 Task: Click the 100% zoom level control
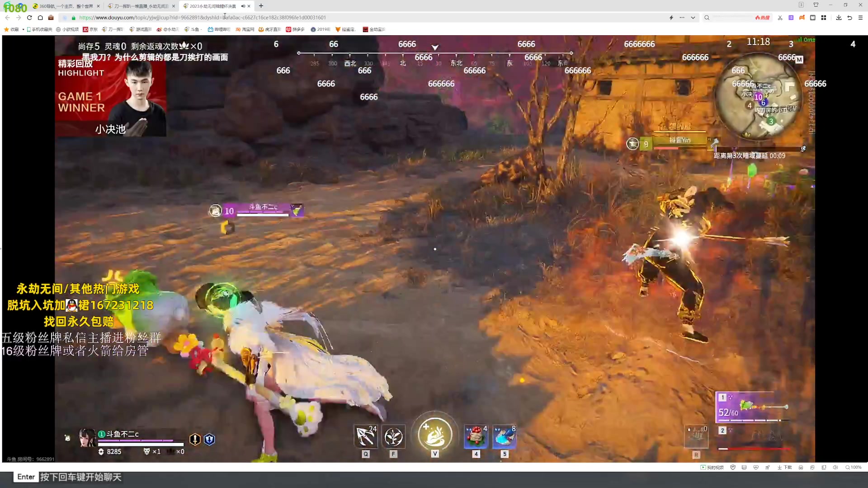(x=854, y=467)
